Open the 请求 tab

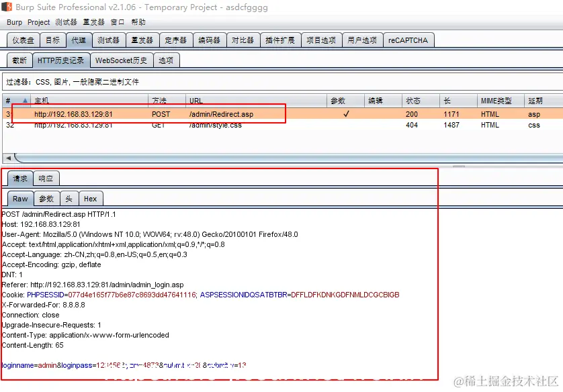[20, 179]
